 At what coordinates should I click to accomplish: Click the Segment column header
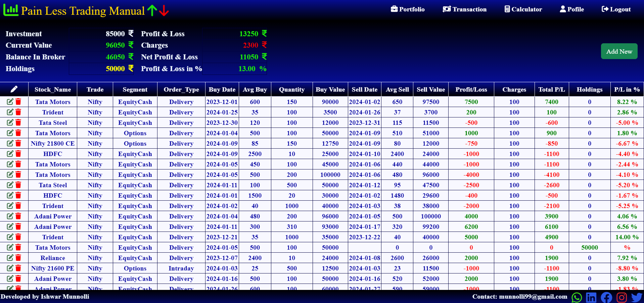(135, 89)
